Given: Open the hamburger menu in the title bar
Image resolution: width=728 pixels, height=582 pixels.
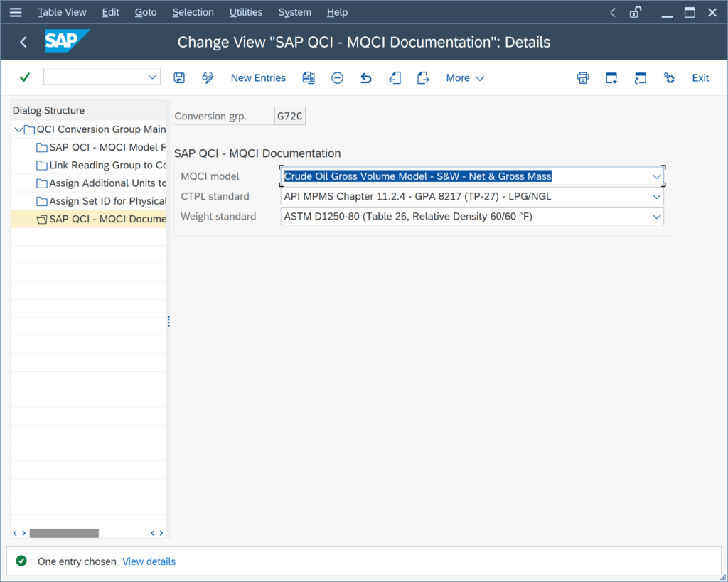Looking at the screenshot, I should tap(16, 13).
